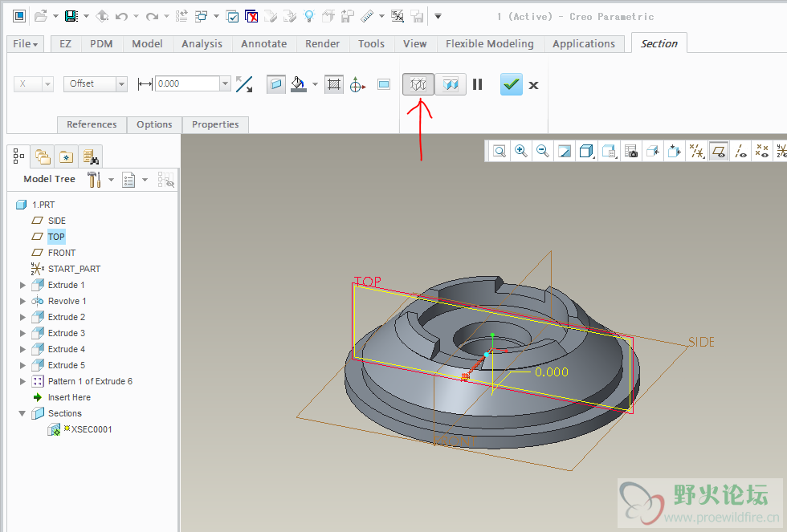Image resolution: width=787 pixels, height=532 pixels.
Task: Enable free positioning dragger icon
Action: [x=357, y=85]
